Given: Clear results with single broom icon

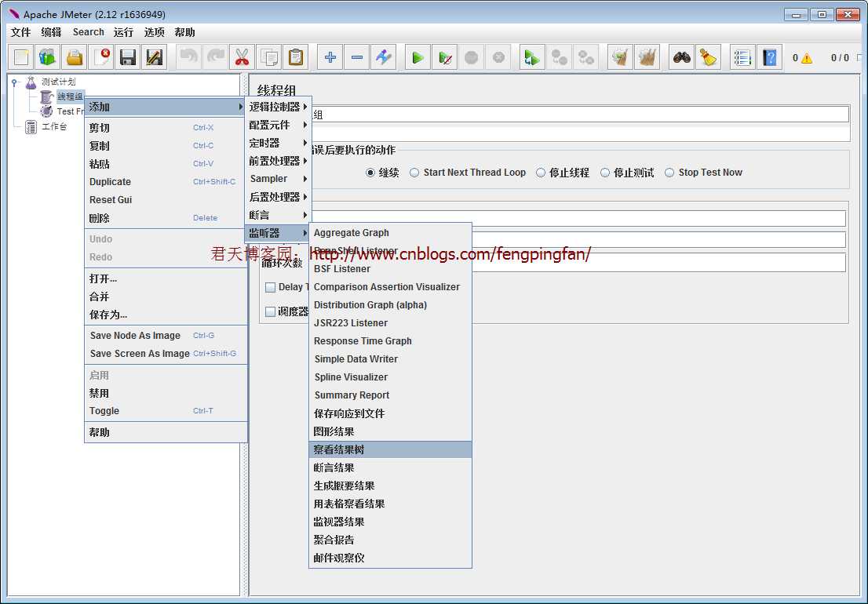Looking at the screenshot, I should point(620,57).
